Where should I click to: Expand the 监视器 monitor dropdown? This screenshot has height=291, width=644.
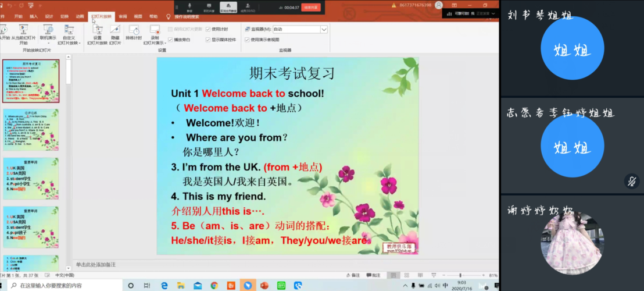324,29
